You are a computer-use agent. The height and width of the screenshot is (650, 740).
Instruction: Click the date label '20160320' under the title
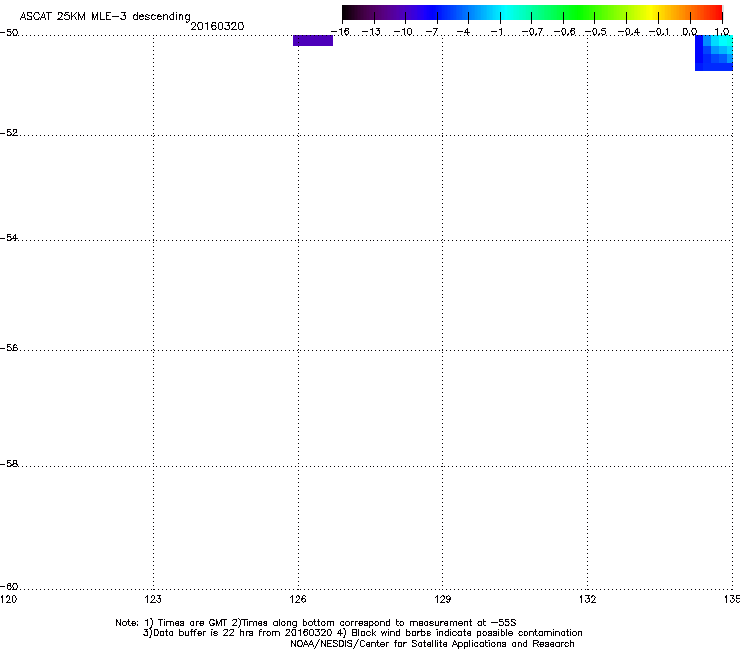tap(217, 26)
